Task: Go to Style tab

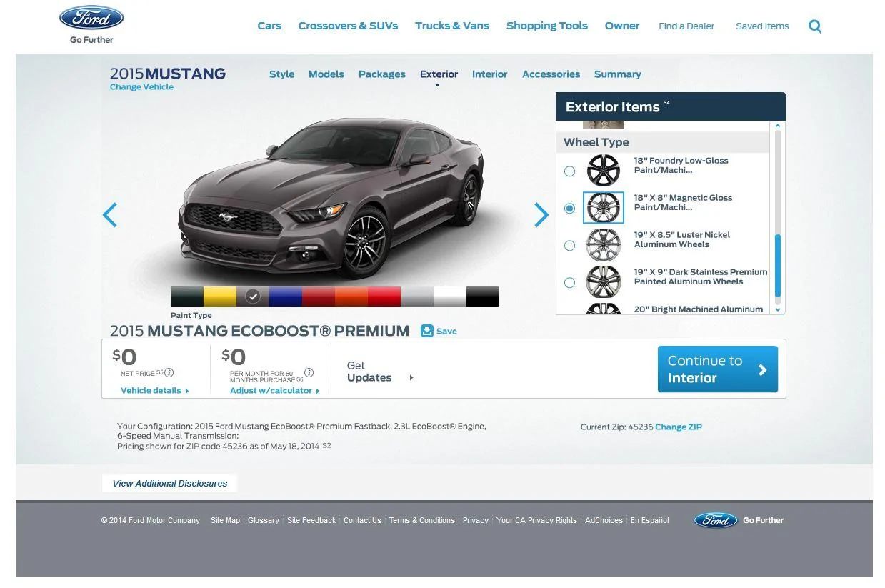Action: point(281,74)
